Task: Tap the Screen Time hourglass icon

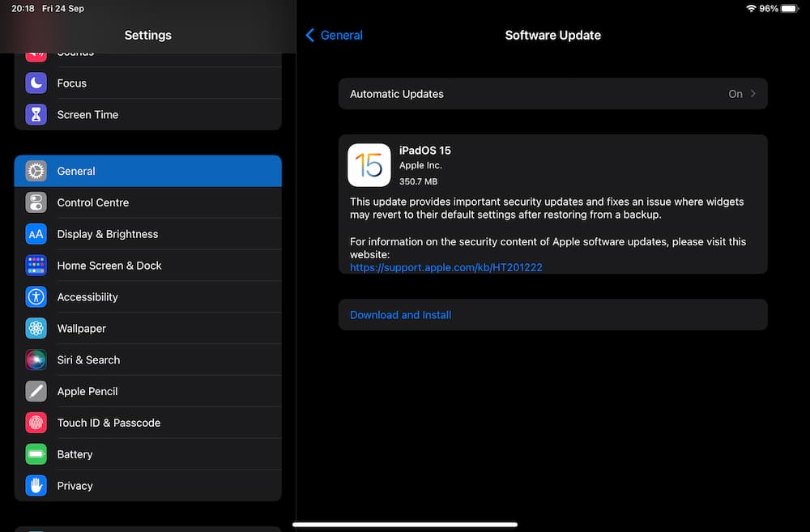Action: pos(36,115)
